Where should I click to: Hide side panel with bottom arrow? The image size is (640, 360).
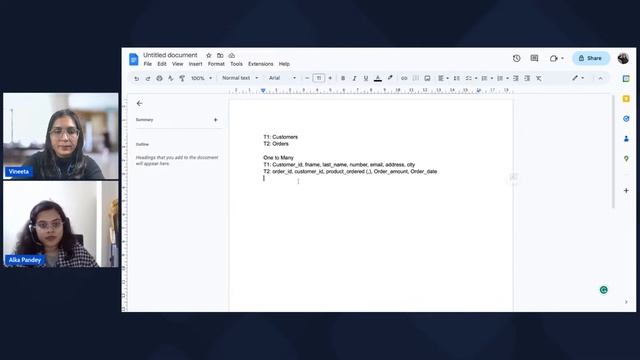pyautogui.click(x=626, y=302)
